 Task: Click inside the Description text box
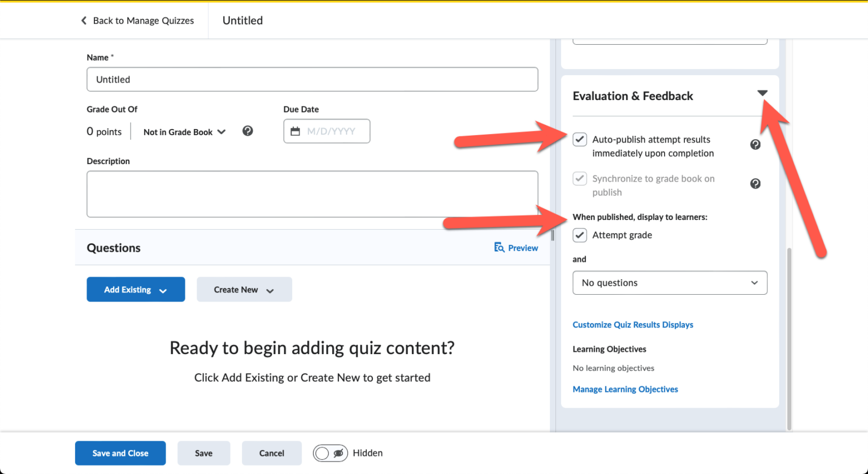pos(312,193)
